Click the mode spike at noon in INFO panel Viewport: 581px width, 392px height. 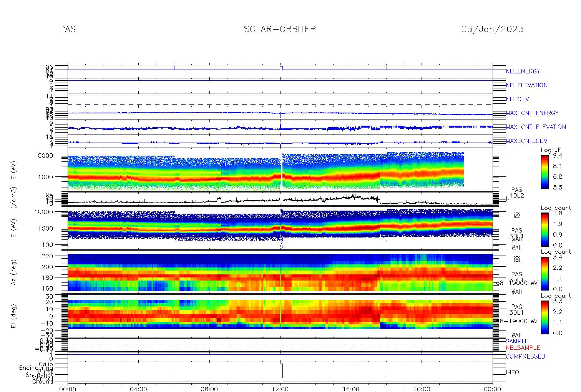pos(282,371)
